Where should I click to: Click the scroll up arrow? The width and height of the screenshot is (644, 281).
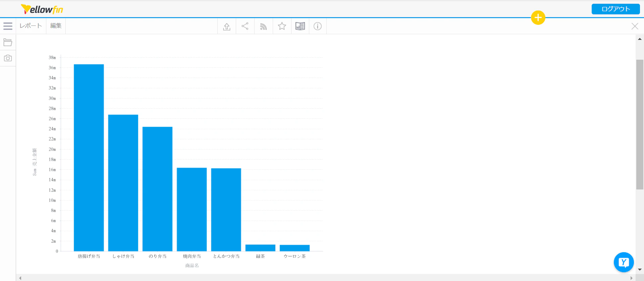point(640,39)
